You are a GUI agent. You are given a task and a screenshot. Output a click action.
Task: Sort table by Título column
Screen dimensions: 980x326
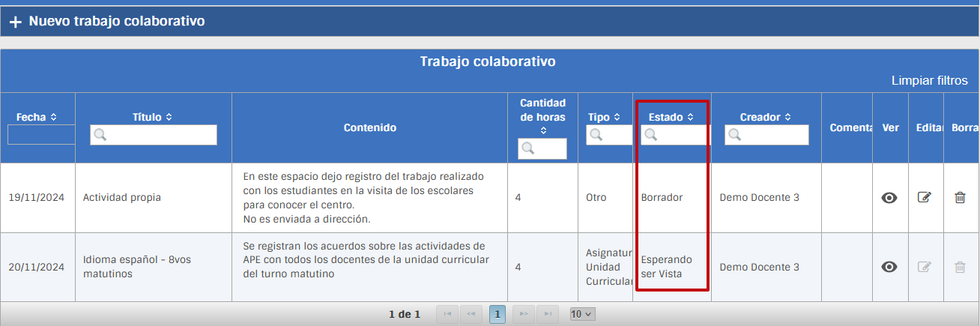coord(169,117)
